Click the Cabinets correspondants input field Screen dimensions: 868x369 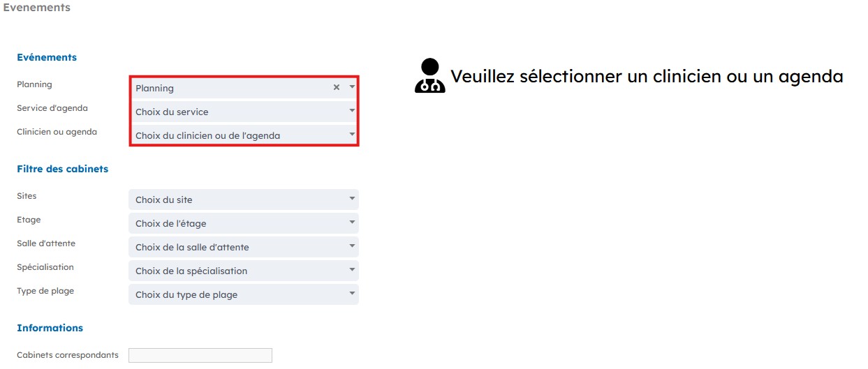click(200, 356)
